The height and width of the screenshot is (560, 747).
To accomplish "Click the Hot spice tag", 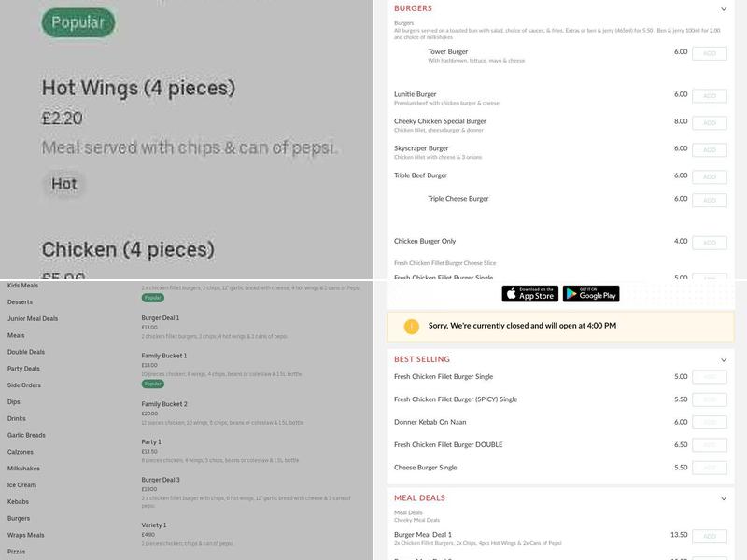I will [64, 184].
